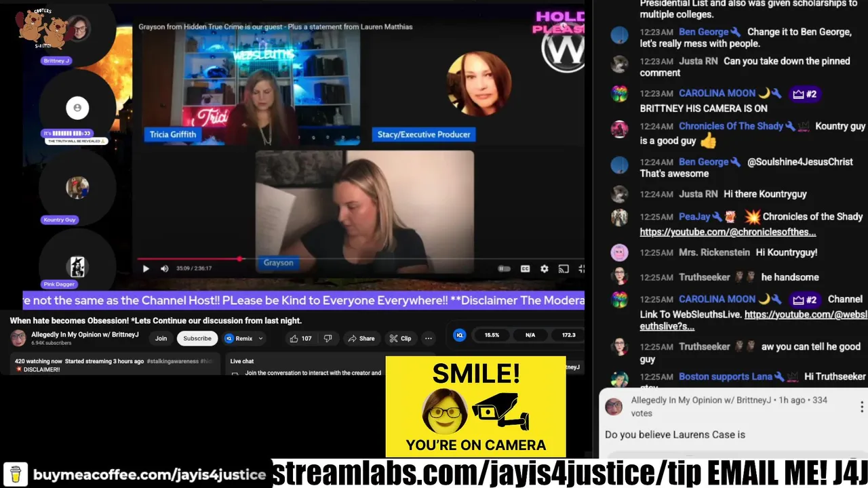Seek using the red video progress bar
Image resolution: width=868 pixels, height=488 pixels.
click(x=361, y=258)
